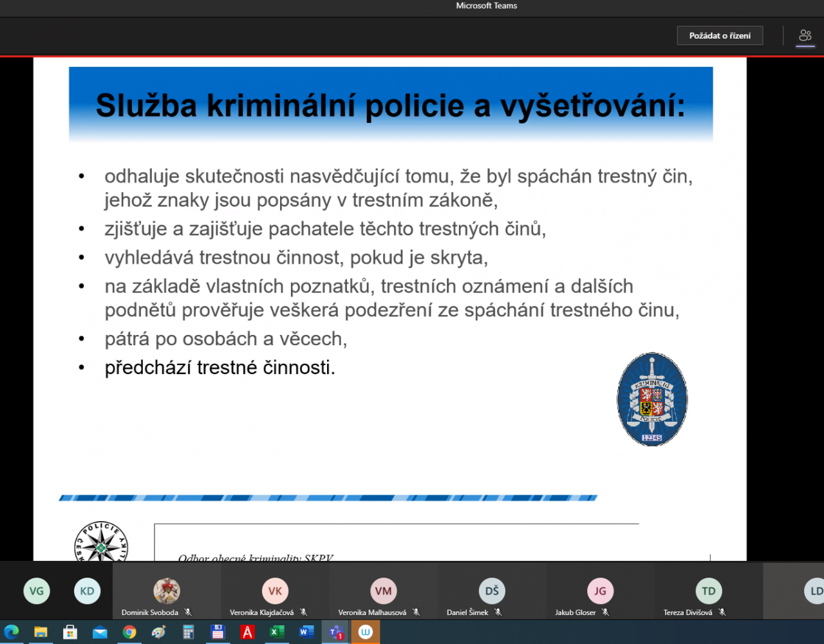Click the "Požádat o řízení" button
This screenshot has height=644, width=824.
(720, 35)
